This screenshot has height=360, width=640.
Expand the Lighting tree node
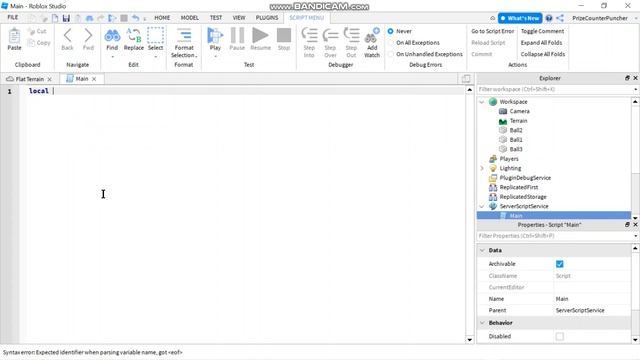click(482, 168)
